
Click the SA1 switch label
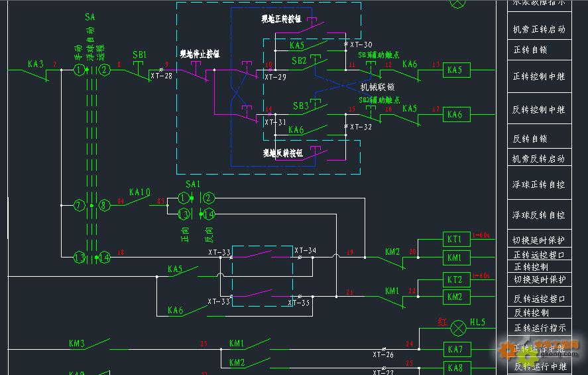click(193, 185)
